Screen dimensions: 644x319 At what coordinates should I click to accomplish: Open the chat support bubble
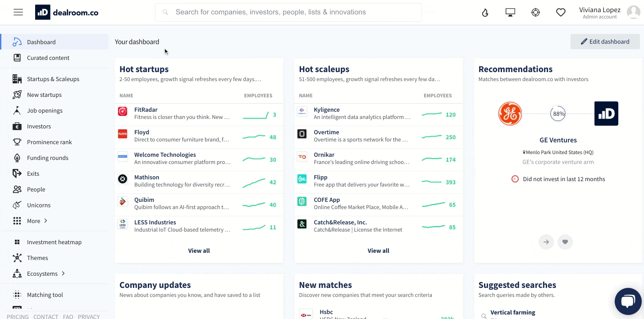click(628, 301)
